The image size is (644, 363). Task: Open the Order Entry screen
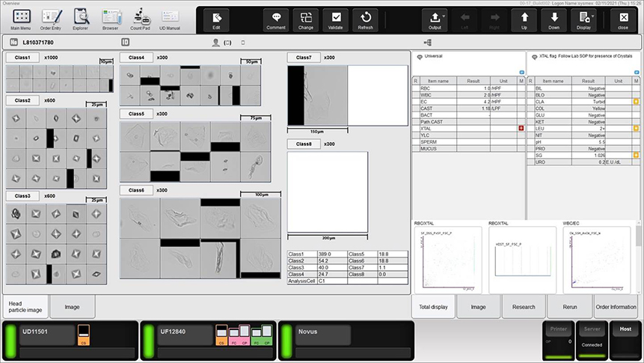(x=51, y=19)
